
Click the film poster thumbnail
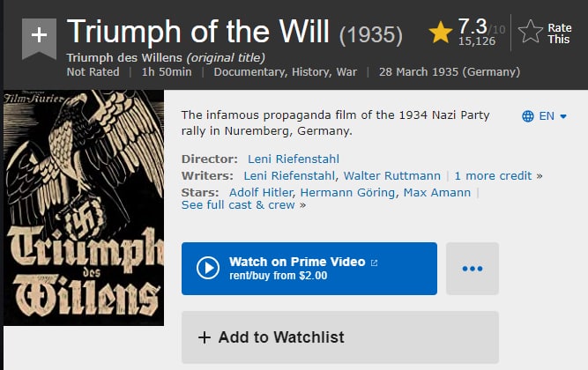(84, 207)
